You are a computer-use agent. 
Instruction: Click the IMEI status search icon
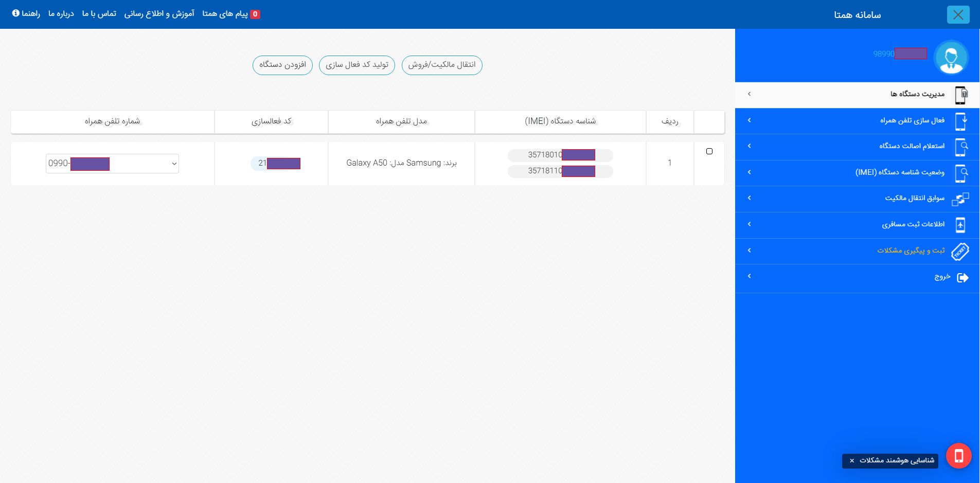960,173
